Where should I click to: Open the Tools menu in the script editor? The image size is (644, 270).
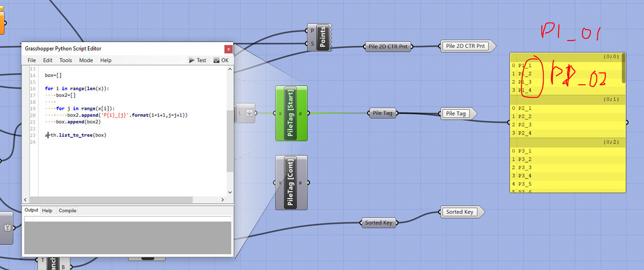65,60
